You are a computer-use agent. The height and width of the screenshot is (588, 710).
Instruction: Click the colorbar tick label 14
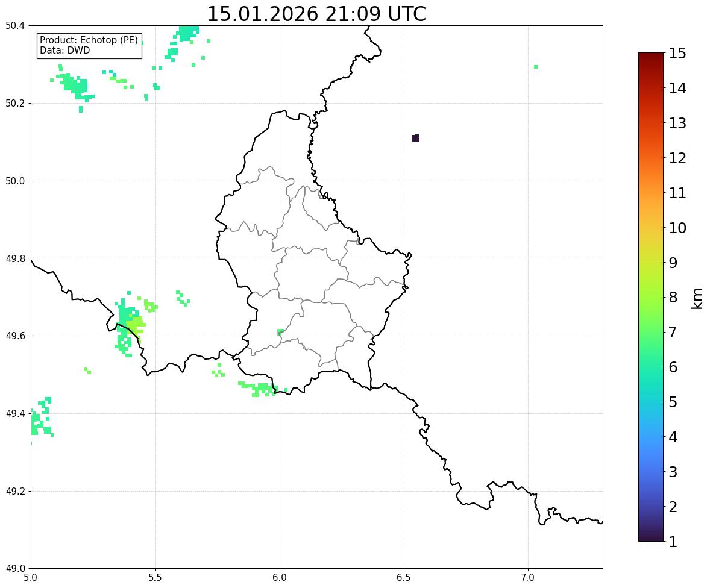pyautogui.click(x=677, y=89)
